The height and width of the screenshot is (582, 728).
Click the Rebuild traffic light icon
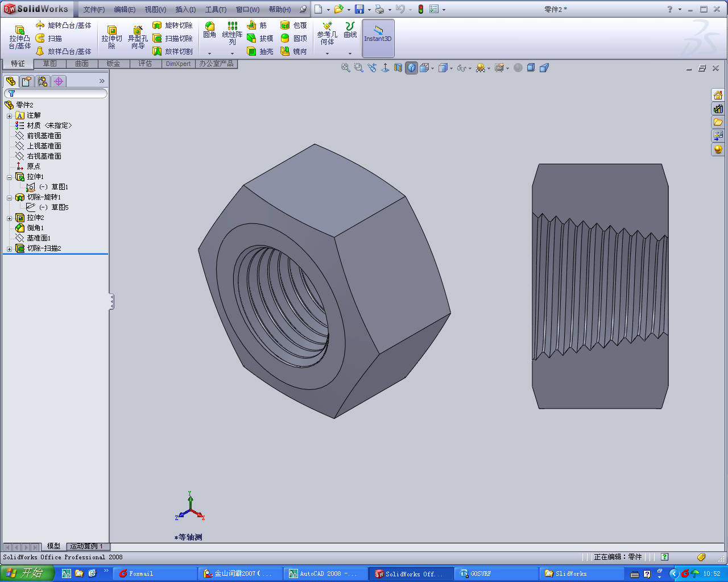tap(421, 9)
